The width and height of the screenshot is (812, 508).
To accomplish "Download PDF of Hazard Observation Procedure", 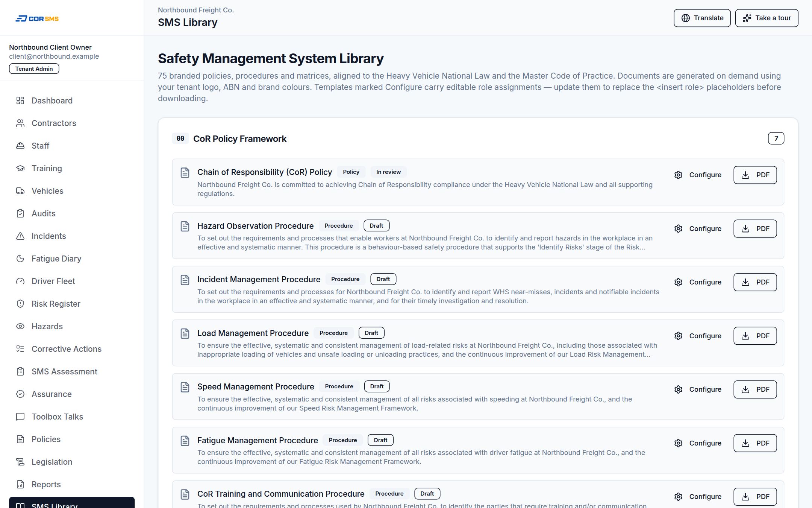I will tap(755, 229).
